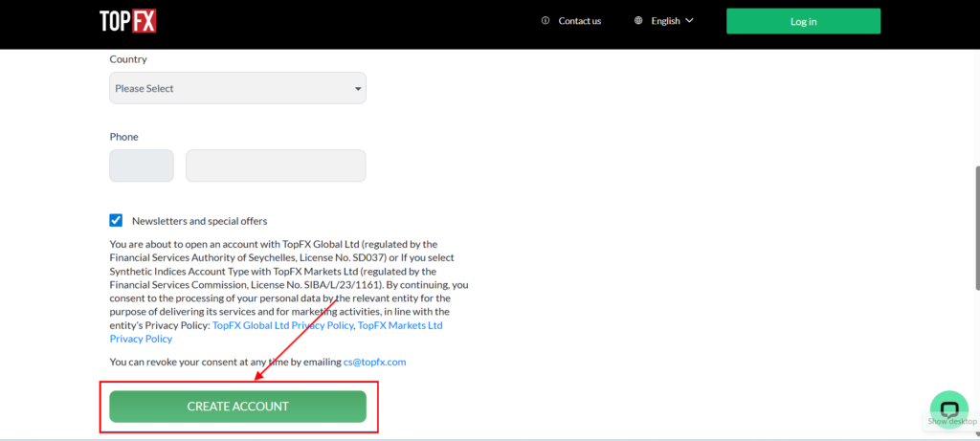Click the cs@topfx.com email link

pos(375,363)
